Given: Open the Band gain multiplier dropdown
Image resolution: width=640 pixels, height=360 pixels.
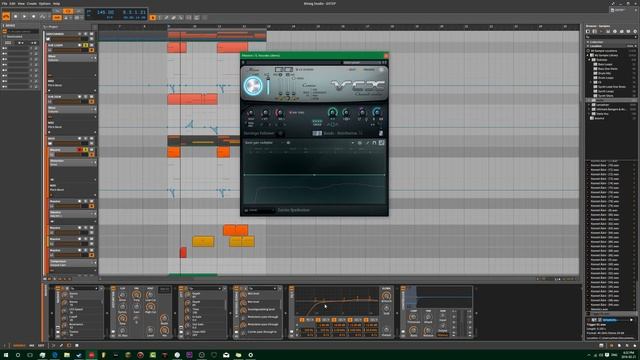Looking at the screenshot, I should pyautogui.click(x=264, y=143).
